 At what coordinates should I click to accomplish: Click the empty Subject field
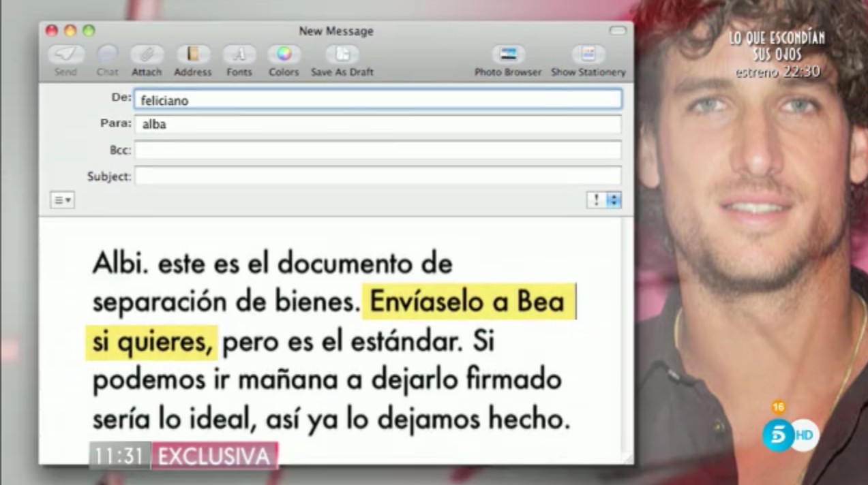[377, 176]
